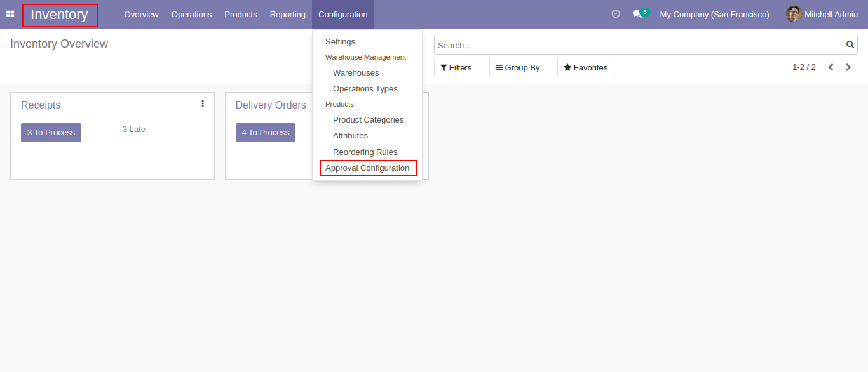Viewport: 868px width, 372px height.
Task: Open the conversations chat bubble icon
Action: pyautogui.click(x=637, y=14)
